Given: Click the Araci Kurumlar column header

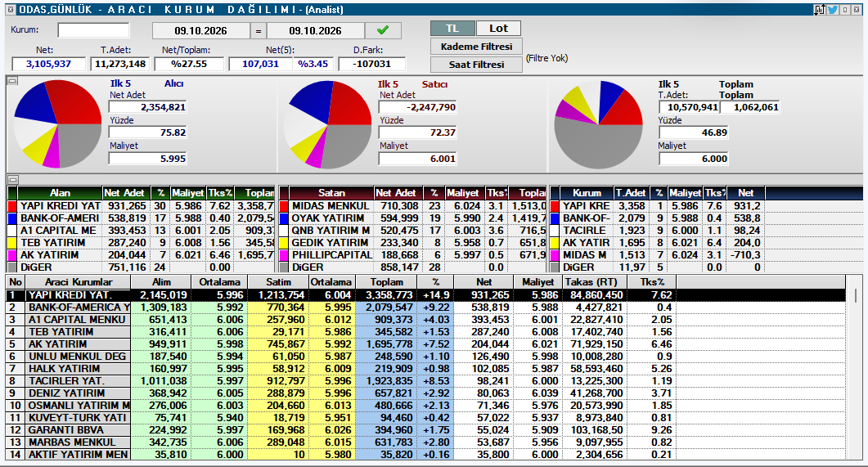Looking at the screenshot, I should (x=78, y=281).
